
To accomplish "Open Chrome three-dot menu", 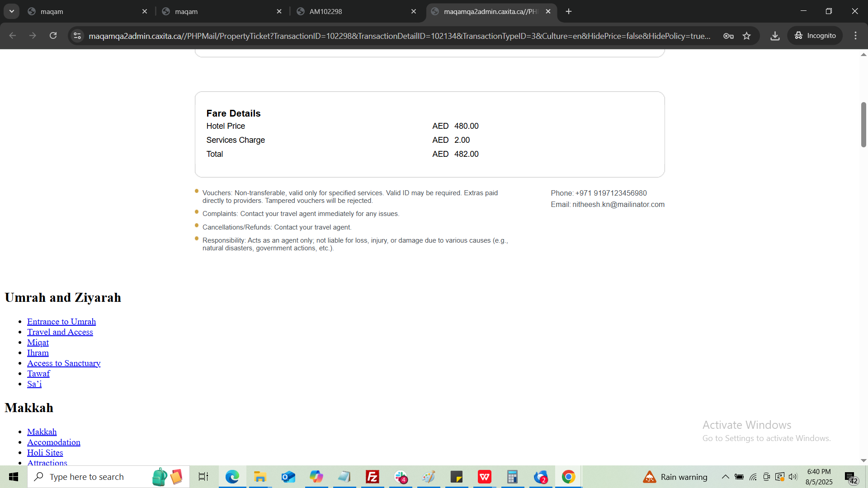I will (x=855, y=36).
